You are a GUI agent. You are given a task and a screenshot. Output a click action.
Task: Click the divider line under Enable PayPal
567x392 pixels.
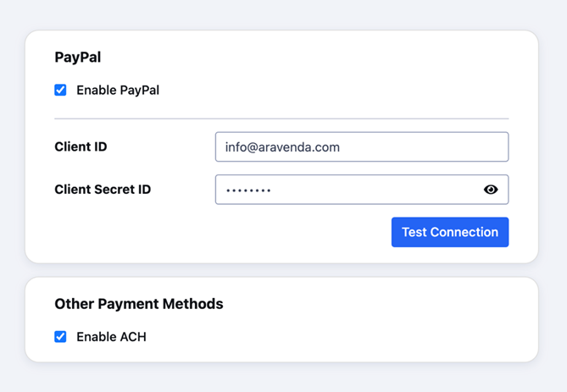click(281, 119)
